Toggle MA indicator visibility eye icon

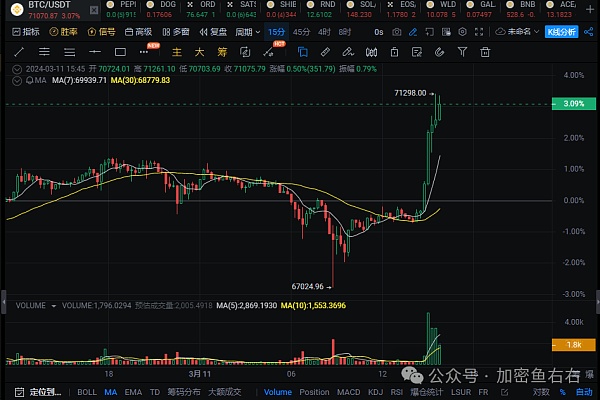tap(29, 81)
